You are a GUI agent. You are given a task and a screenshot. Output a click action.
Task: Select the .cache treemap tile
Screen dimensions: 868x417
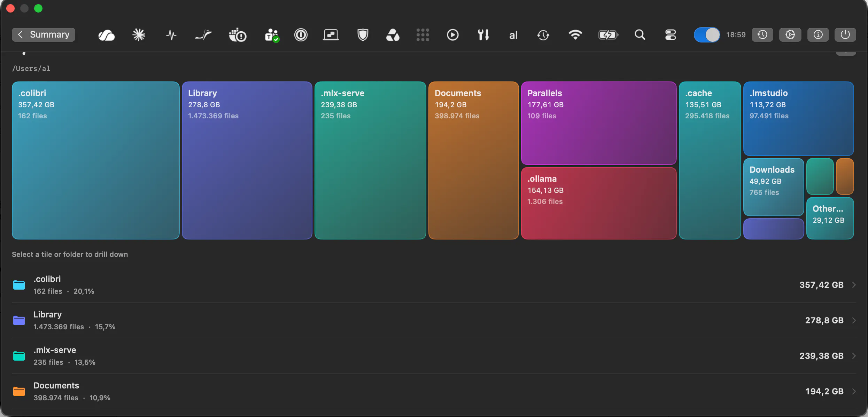coord(710,160)
